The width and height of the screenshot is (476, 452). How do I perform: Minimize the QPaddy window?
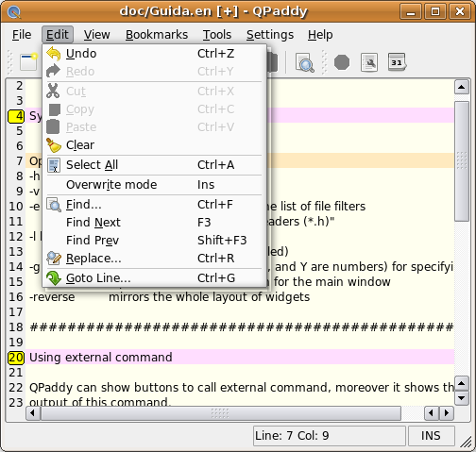pyautogui.click(x=411, y=11)
